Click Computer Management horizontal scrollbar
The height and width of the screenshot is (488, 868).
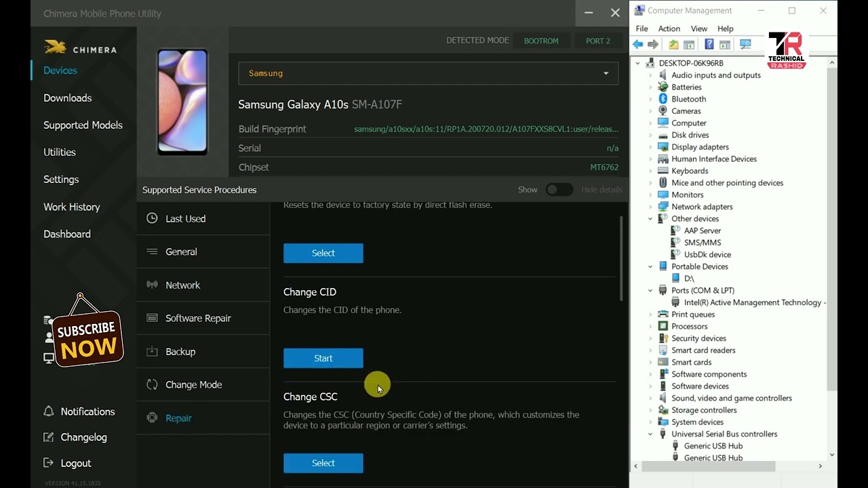[709, 466]
